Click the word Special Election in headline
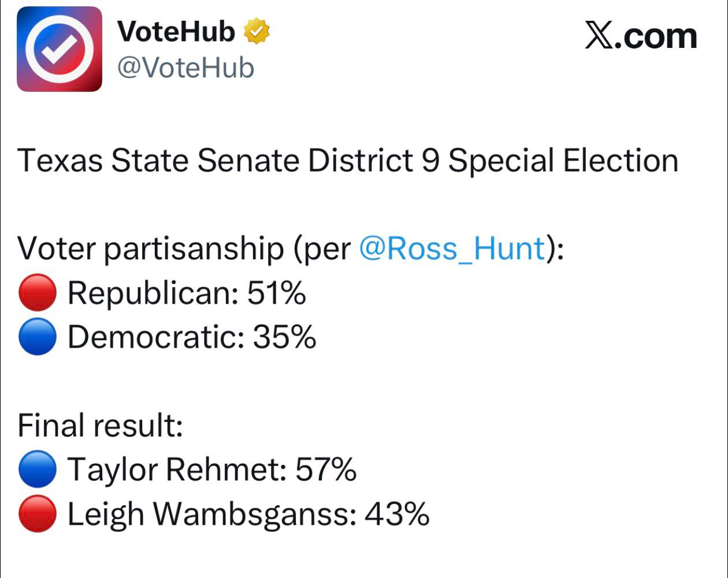This screenshot has height=578, width=728. (563, 161)
